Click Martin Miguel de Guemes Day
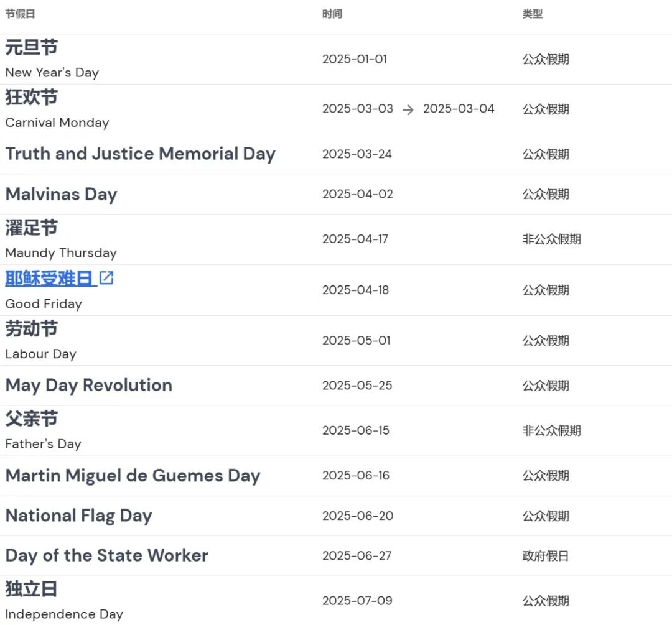The width and height of the screenshot is (672, 625). click(133, 476)
